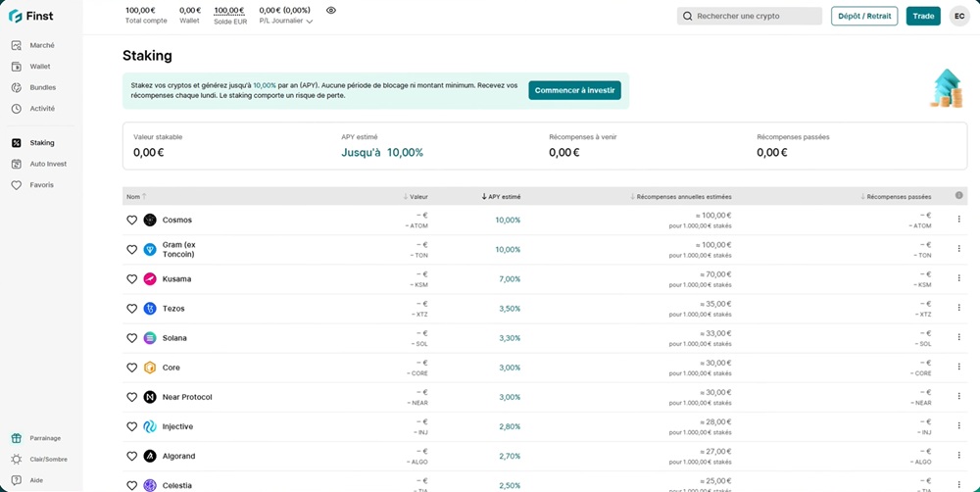Click the Kusama coin icon
The width and height of the screenshot is (980, 492).
(x=149, y=278)
